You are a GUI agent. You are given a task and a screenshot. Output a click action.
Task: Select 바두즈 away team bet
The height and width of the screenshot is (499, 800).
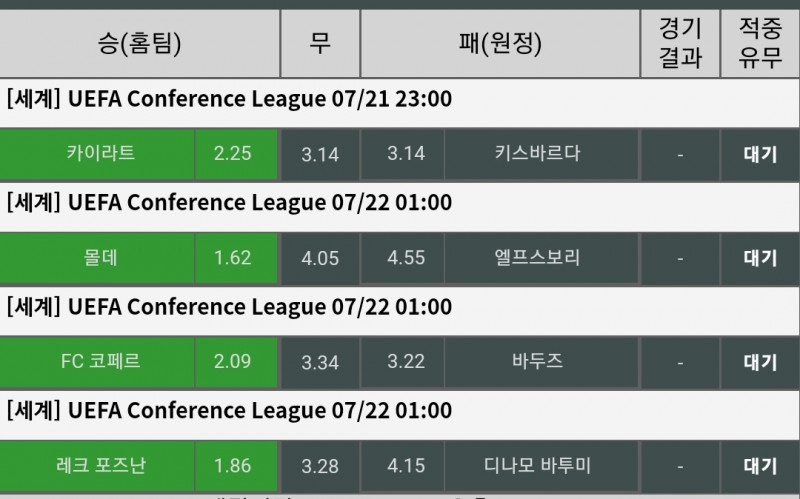537,361
